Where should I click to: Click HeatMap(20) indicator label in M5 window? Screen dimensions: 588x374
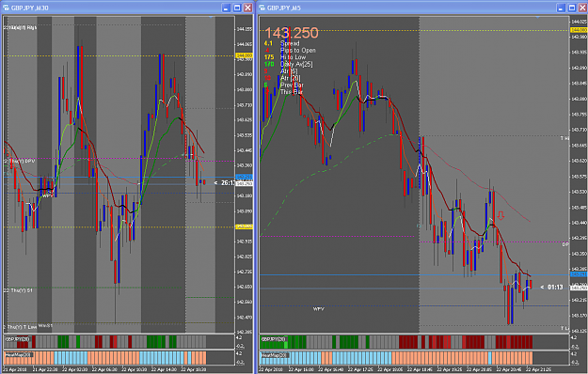[275, 354]
